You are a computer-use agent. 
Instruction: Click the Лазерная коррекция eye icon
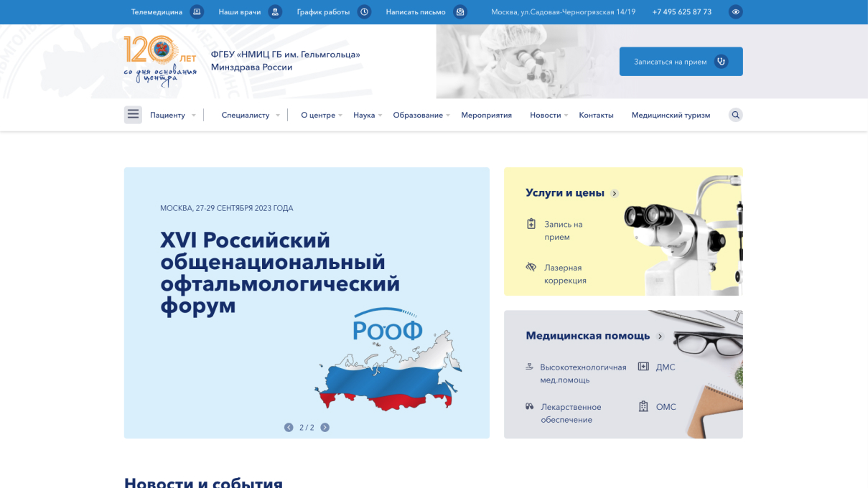[x=531, y=267]
